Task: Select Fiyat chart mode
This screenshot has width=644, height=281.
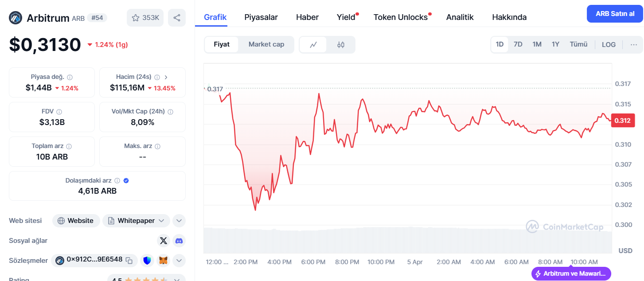Action: [x=222, y=44]
